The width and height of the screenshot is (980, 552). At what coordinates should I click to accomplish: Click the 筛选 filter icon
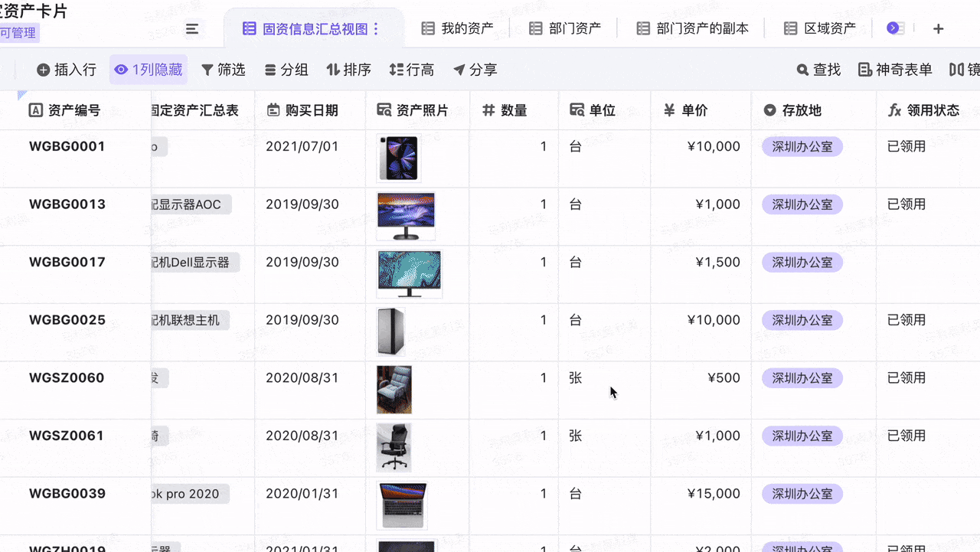coord(224,69)
